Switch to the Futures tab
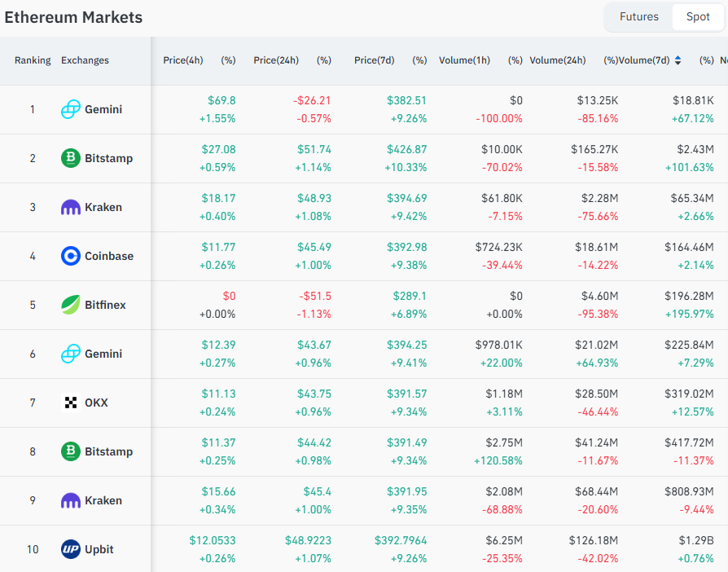Viewport: 728px width, 572px height. 638,17
